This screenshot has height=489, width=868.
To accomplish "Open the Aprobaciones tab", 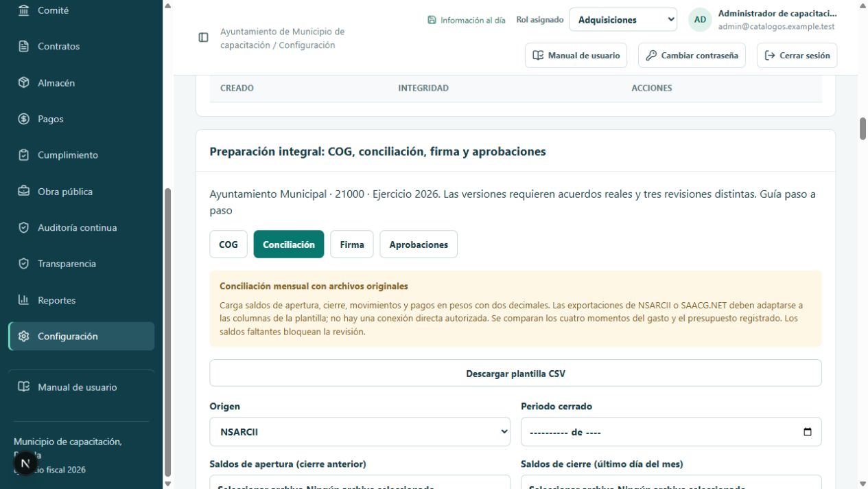I will [419, 244].
